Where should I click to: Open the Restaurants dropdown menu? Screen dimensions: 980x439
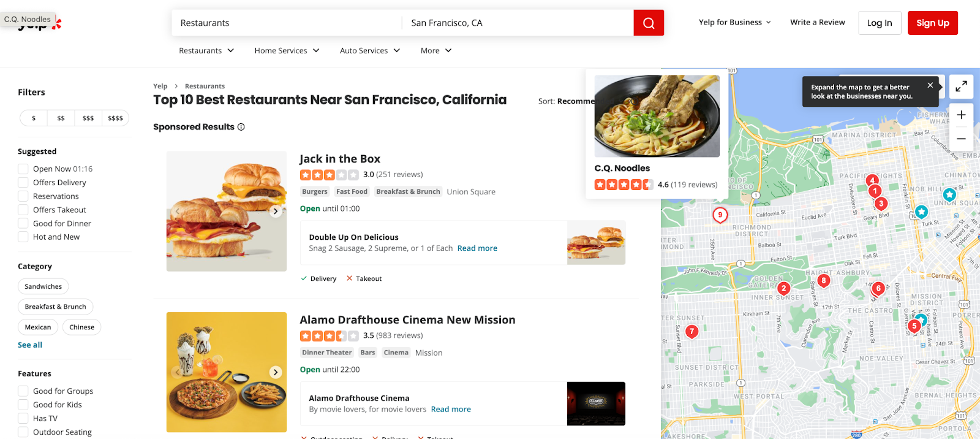[206, 50]
